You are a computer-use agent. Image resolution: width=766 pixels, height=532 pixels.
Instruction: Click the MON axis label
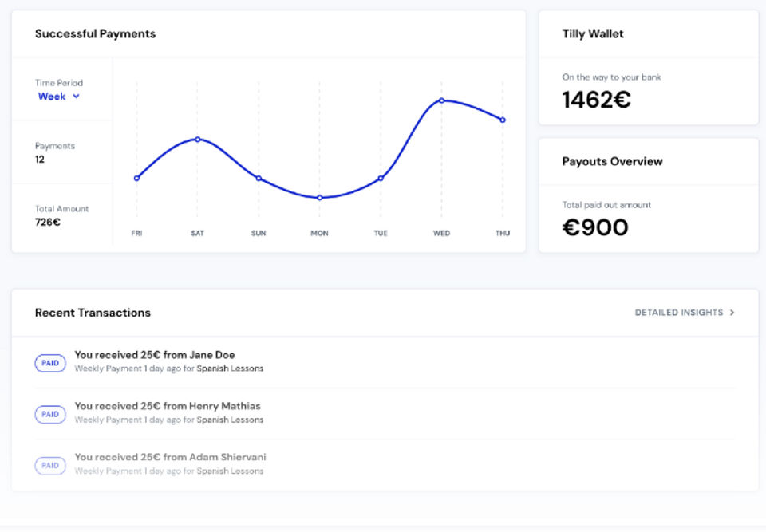coord(319,234)
